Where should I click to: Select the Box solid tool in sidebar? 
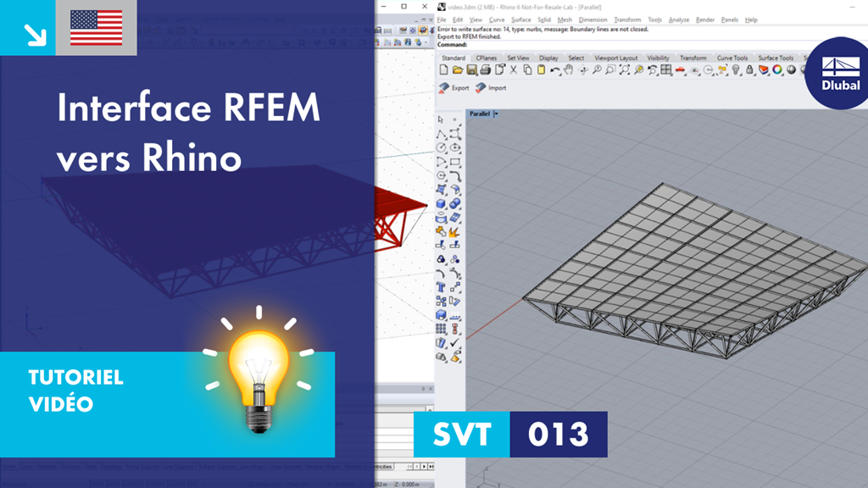441,203
